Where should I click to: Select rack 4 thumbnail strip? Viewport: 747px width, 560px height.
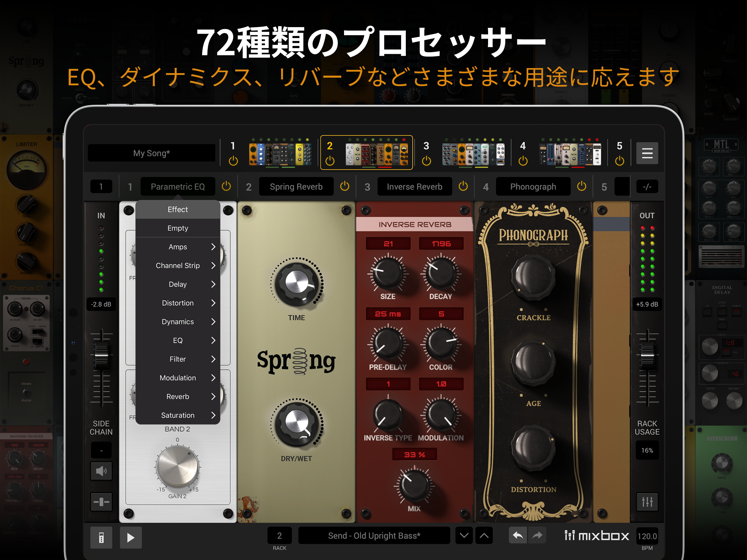570,154
